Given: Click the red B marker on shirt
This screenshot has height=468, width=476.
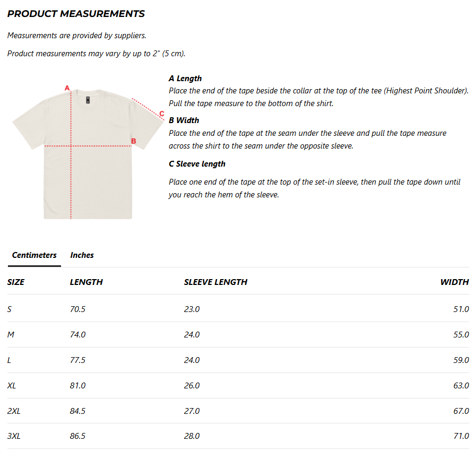Looking at the screenshot, I should 134,141.
